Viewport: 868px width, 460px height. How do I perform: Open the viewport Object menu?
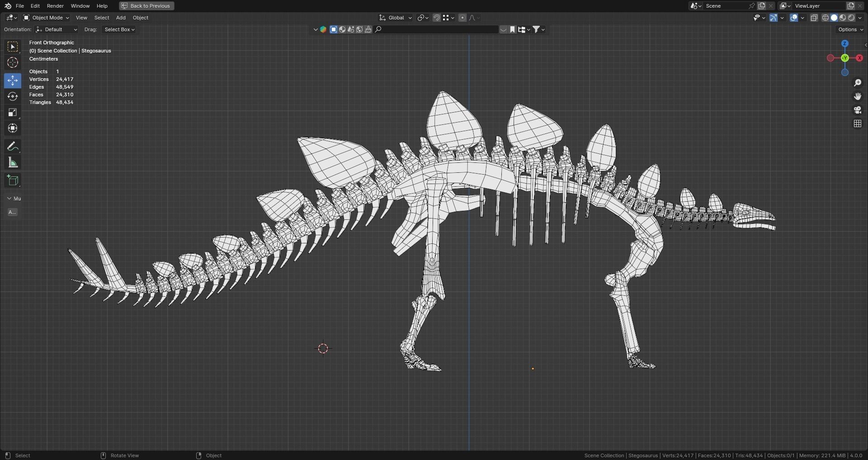click(x=141, y=18)
